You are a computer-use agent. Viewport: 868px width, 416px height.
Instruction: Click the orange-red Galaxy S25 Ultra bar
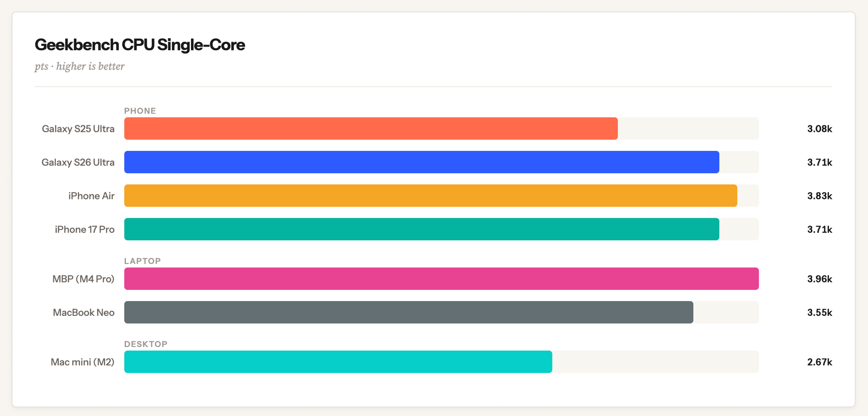371,128
